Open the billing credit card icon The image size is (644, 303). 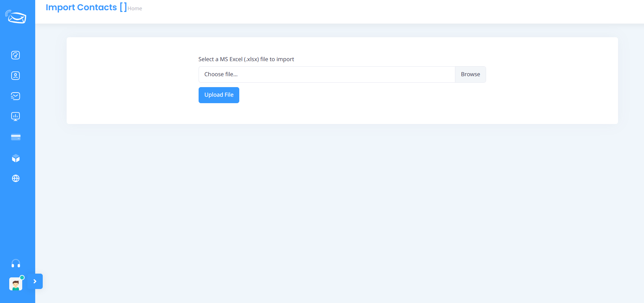[x=16, y=137]
